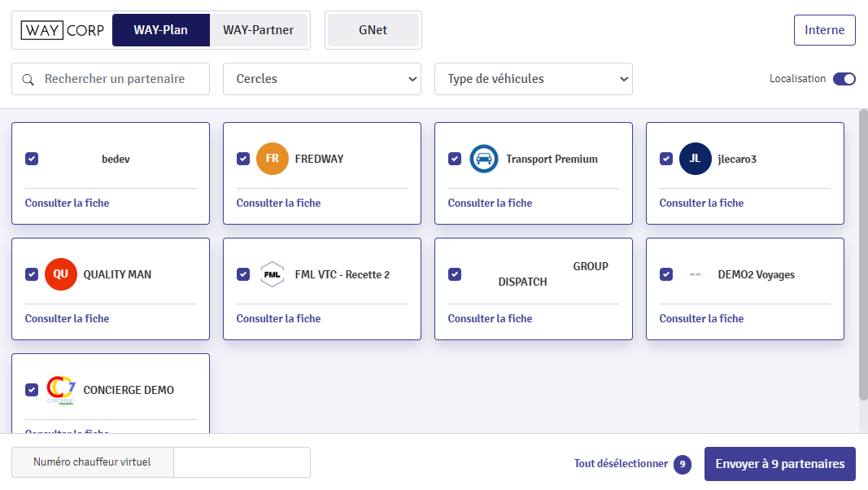Click the search magnifier icon
This screenshot has height=490, width=868.
(x=28, y=80)
